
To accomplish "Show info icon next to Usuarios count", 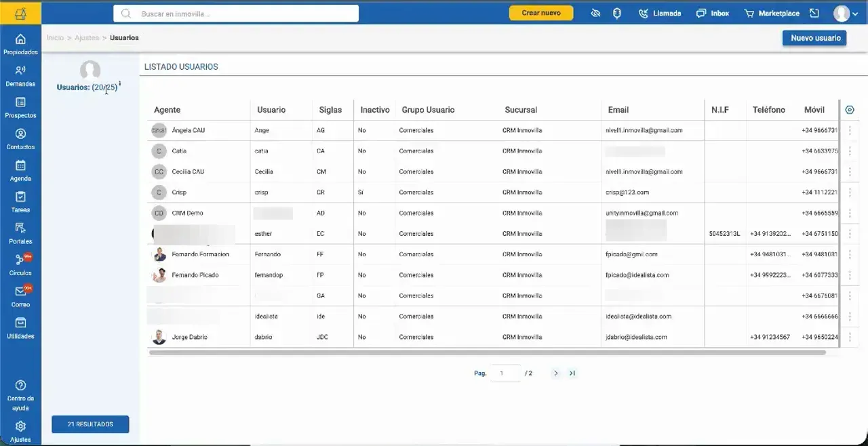I will pos(120,84).
